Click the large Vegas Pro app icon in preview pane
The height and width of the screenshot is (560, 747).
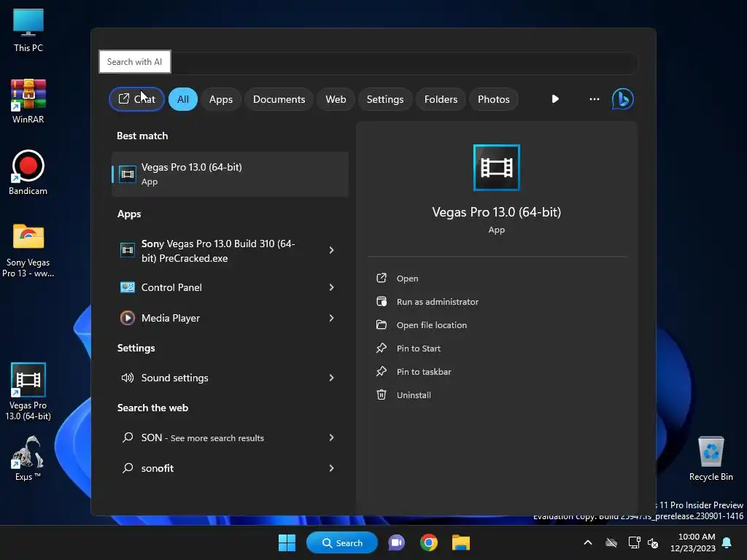[x=496, y=168]
